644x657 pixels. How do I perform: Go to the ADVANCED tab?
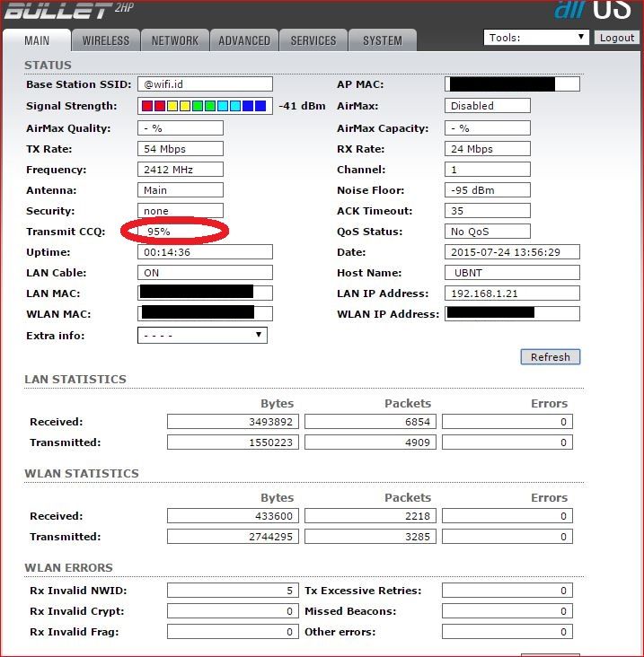pos(244,40)
